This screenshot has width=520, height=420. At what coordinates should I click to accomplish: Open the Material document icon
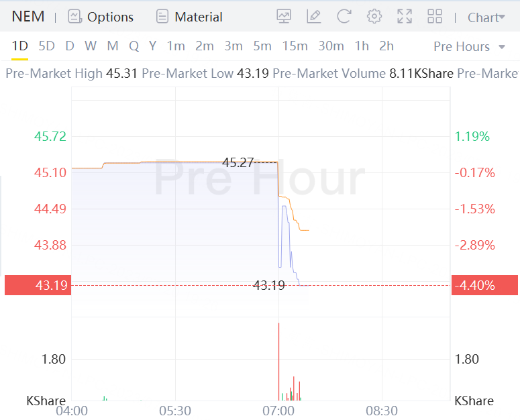point(162,17)
